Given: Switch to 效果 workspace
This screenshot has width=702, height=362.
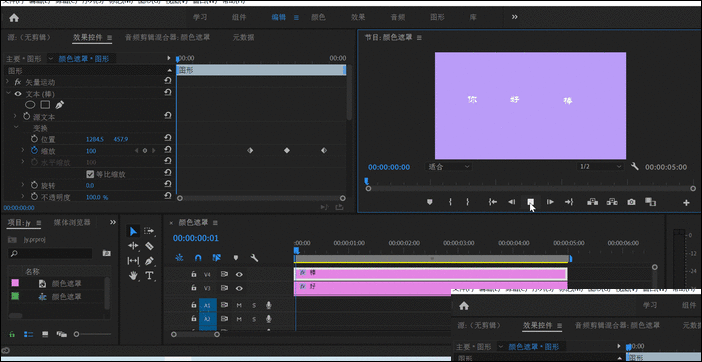Looking at the screenshot, I should [x=358, y=17].
